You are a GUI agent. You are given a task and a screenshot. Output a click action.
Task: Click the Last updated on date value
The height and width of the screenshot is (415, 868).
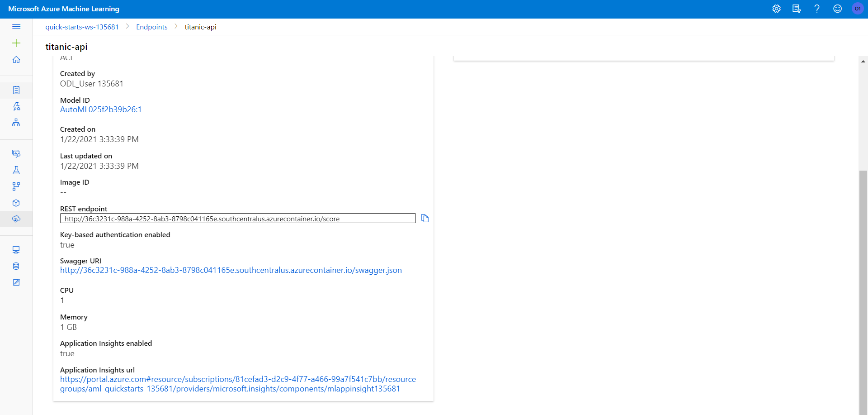click(99, 166)
